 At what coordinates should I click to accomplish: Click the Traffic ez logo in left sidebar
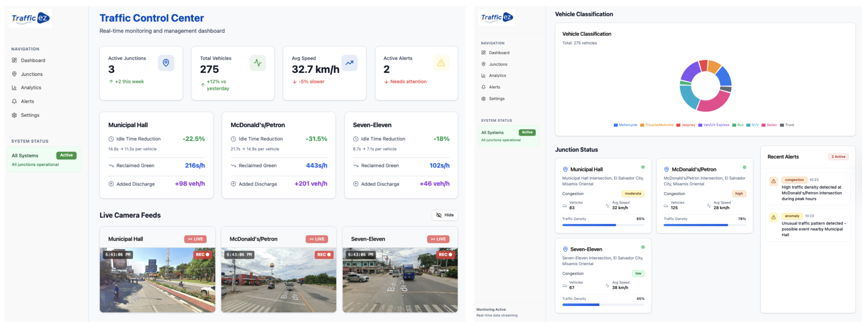tap(30, 18)
